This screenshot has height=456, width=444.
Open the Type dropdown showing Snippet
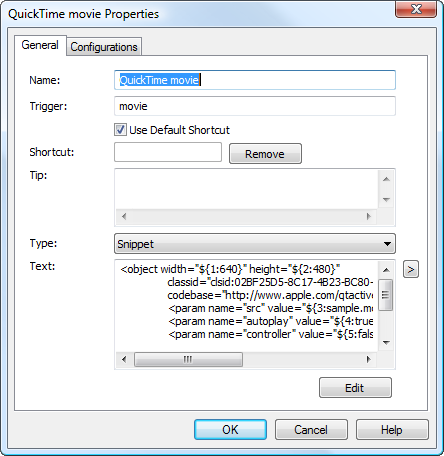[x=255, y=244]
